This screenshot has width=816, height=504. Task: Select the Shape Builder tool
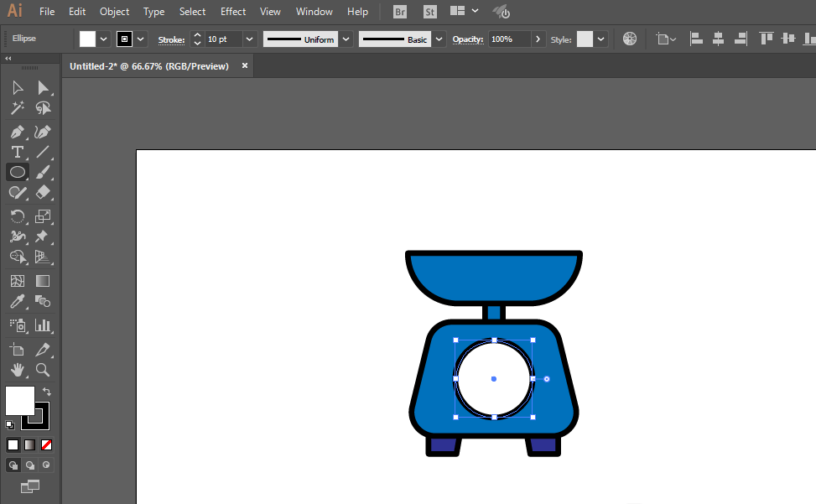click(17, 257)
